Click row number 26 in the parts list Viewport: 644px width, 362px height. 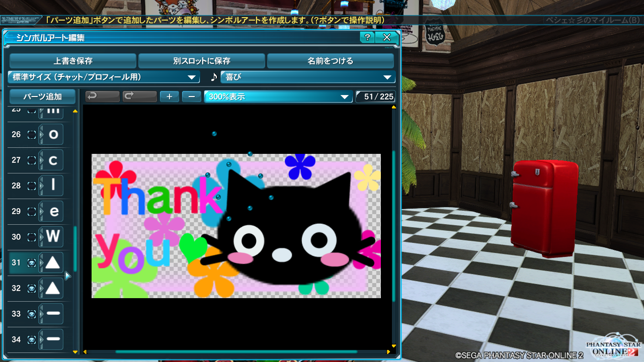point(16,134)
